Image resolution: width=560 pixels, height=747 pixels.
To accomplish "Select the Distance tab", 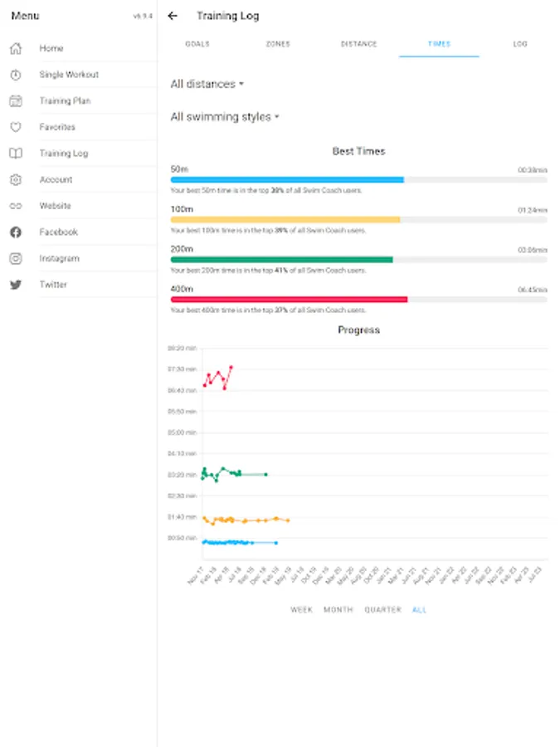I will click(x=358, y=44).
